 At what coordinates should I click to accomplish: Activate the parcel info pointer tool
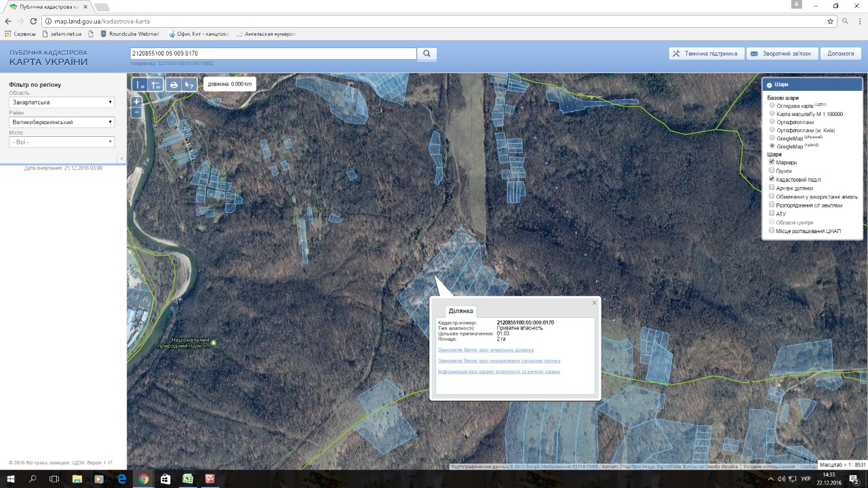(189, 85)
